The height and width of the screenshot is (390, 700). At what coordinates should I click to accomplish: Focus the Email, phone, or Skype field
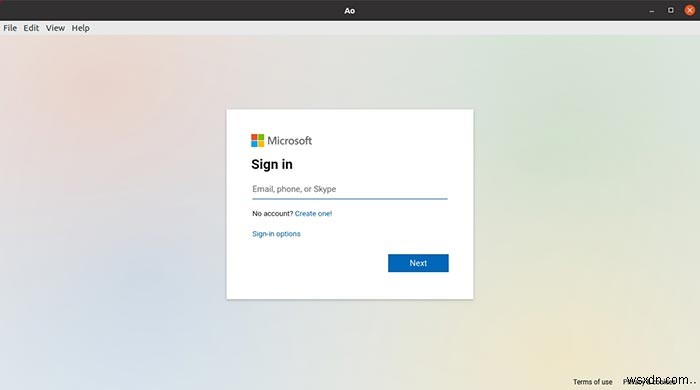(x=350, y=189)
